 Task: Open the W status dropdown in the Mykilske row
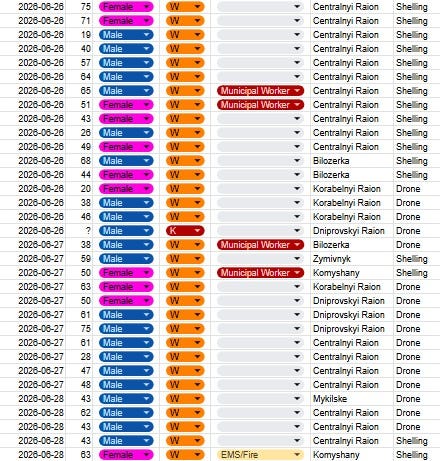[185, 399]
